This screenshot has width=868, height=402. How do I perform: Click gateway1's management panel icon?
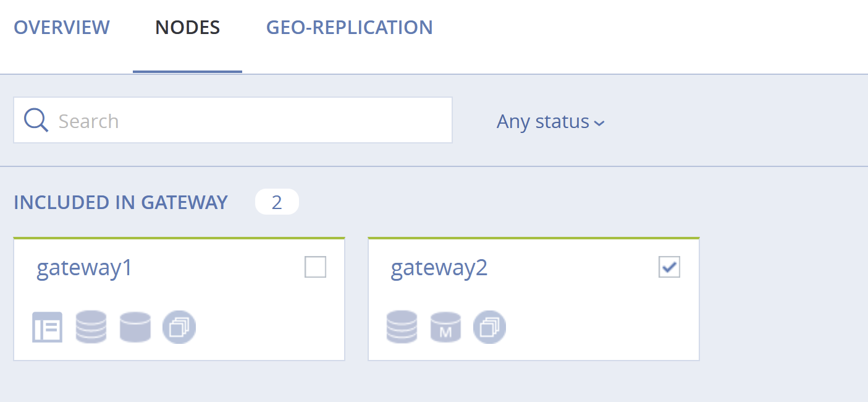48,327
